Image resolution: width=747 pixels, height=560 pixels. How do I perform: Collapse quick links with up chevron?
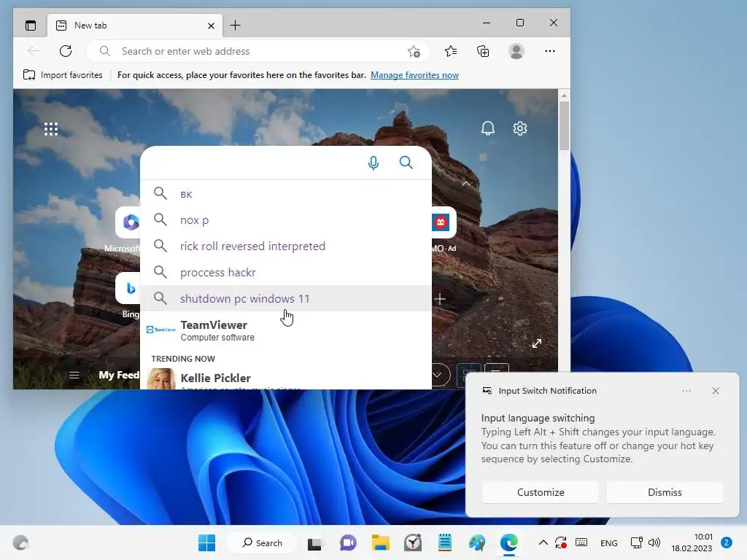(466, 183)
